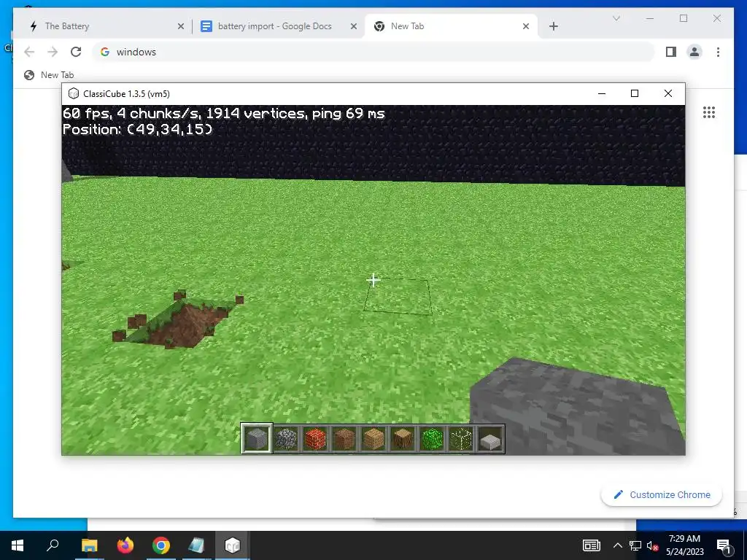Viewport: 747px width, 560px height.
Task: Open the Chrome profile avatar
Action: point(694,52)
